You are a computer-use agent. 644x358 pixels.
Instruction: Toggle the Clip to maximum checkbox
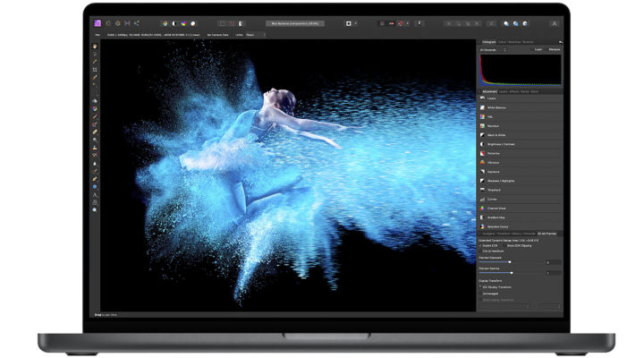point(480,251)
